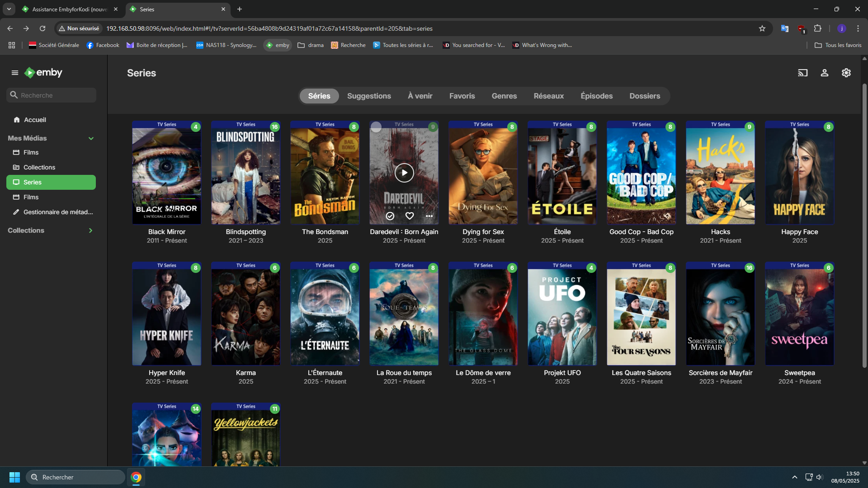Mark Daredevil as watched with checkmark icon
The height and width of the screenshot is (488, 868).
pyautogui.click(x=390, y=216)
